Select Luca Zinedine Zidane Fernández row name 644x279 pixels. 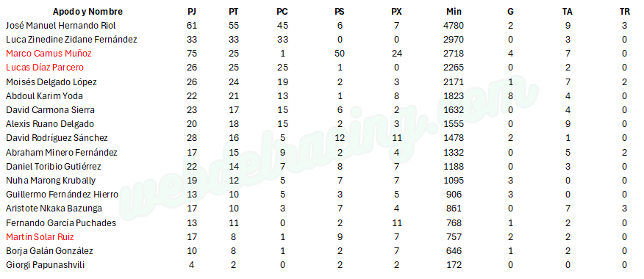click(x=71, y=40)
